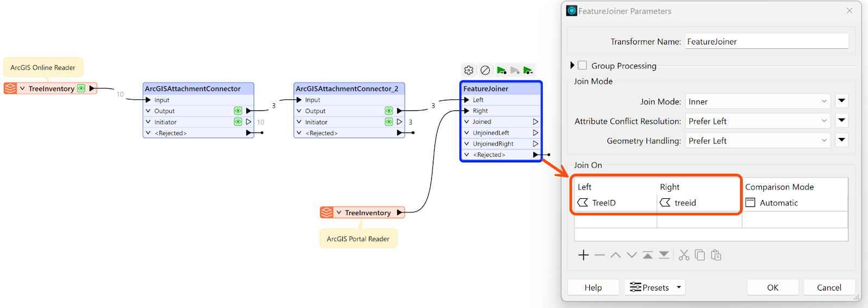Select the FeatureJoiner transformer title on canvas
The width and height of the screenshot is (868, 308).
click(x=486, y=89)
